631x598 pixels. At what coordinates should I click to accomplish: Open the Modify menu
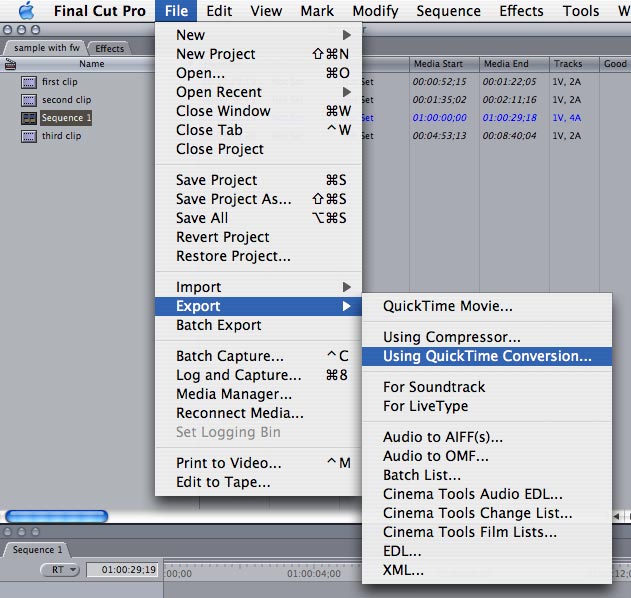pos(375,11)
